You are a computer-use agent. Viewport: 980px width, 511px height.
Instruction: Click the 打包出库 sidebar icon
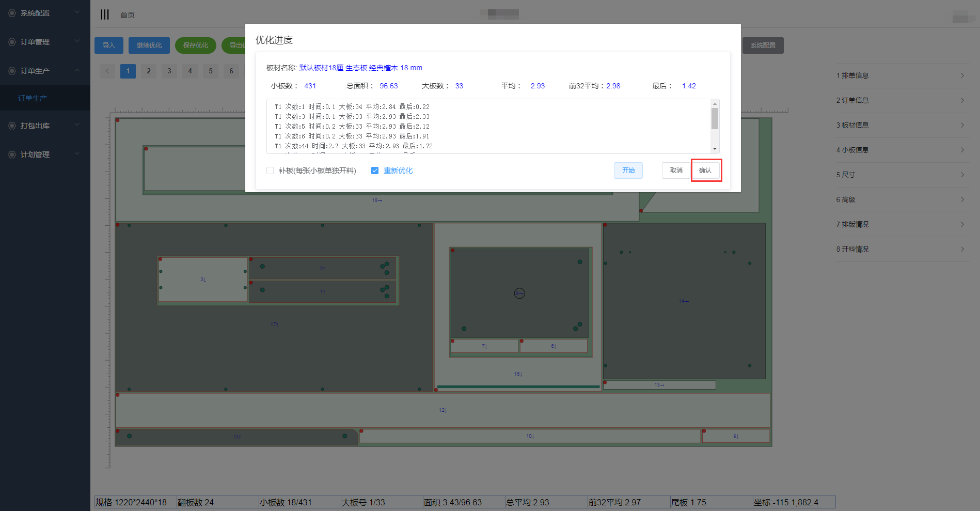(12, 126)
